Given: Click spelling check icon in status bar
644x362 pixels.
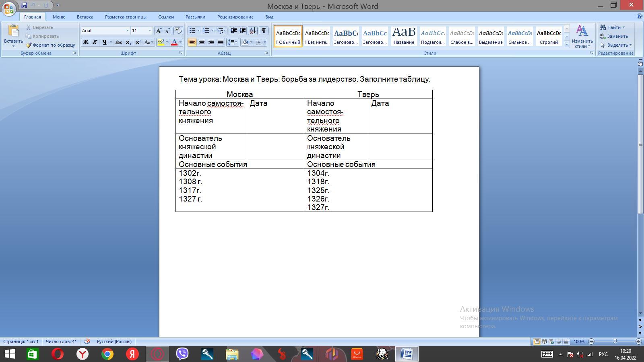Looking at the screenshot, I should 87,341.
